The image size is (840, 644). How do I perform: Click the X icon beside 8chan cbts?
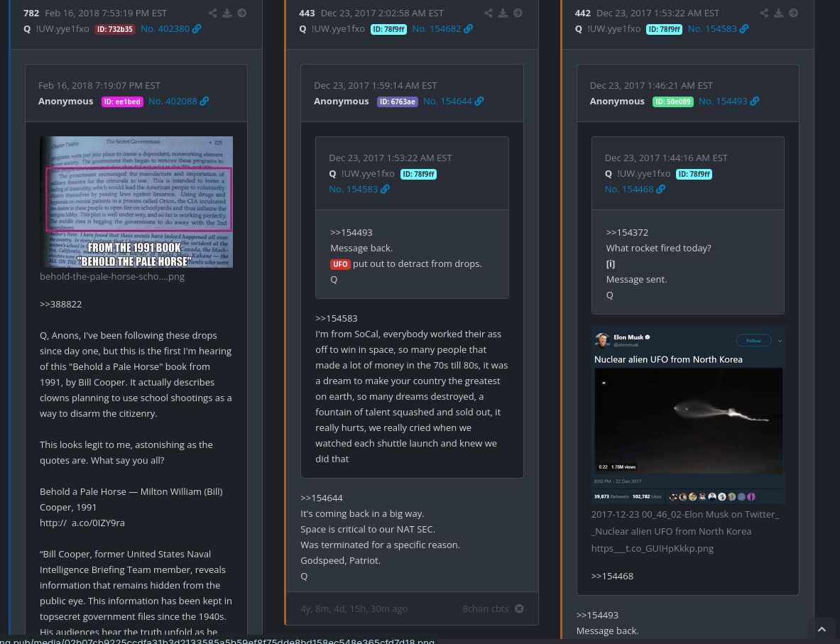point(519,608)
